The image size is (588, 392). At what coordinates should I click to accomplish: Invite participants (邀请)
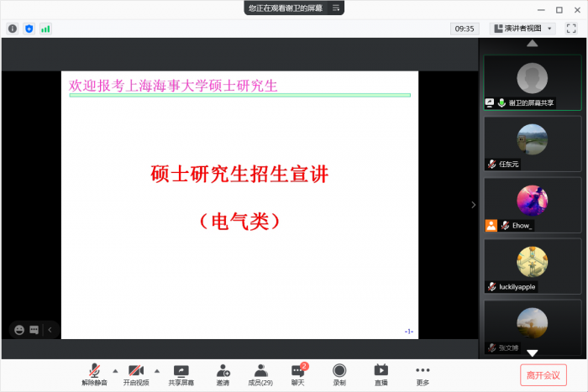point(223,374)
